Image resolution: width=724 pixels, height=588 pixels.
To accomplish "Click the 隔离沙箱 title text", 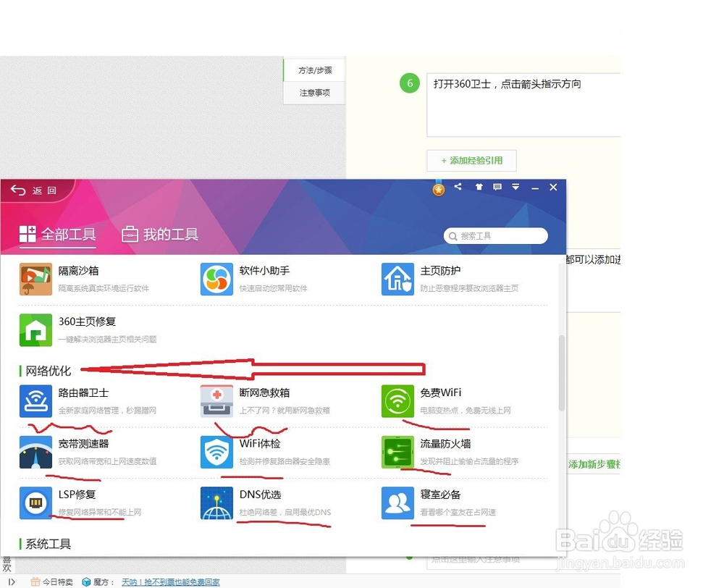I will (78, 271).
